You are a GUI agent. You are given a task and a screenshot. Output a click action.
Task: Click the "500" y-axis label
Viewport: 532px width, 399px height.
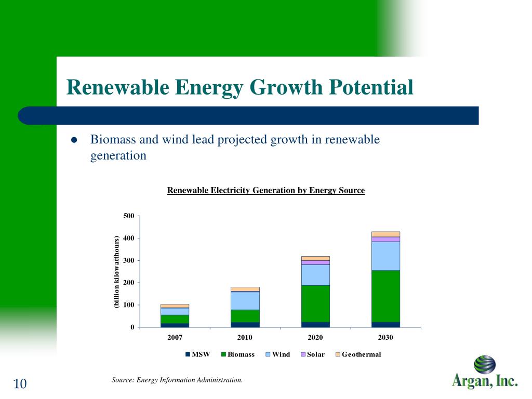[x=129, y=216]
